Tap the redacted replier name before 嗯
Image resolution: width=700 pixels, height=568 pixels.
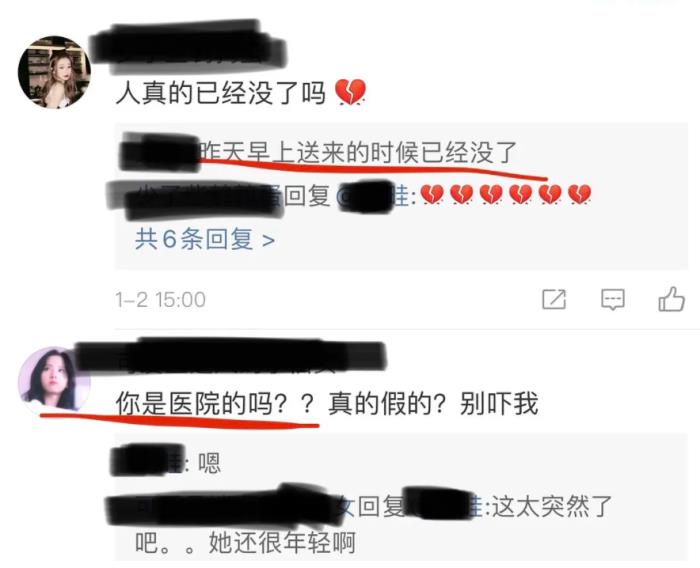(x=147, y=461)
